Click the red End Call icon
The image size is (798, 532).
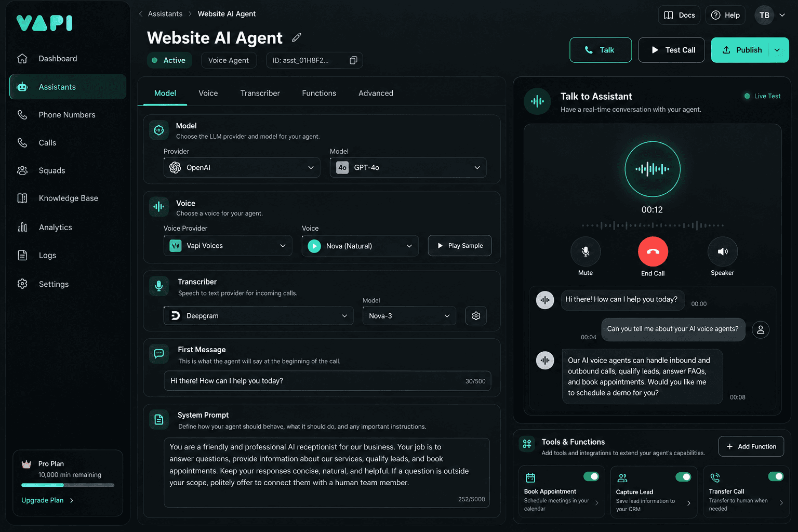[653, 251]
